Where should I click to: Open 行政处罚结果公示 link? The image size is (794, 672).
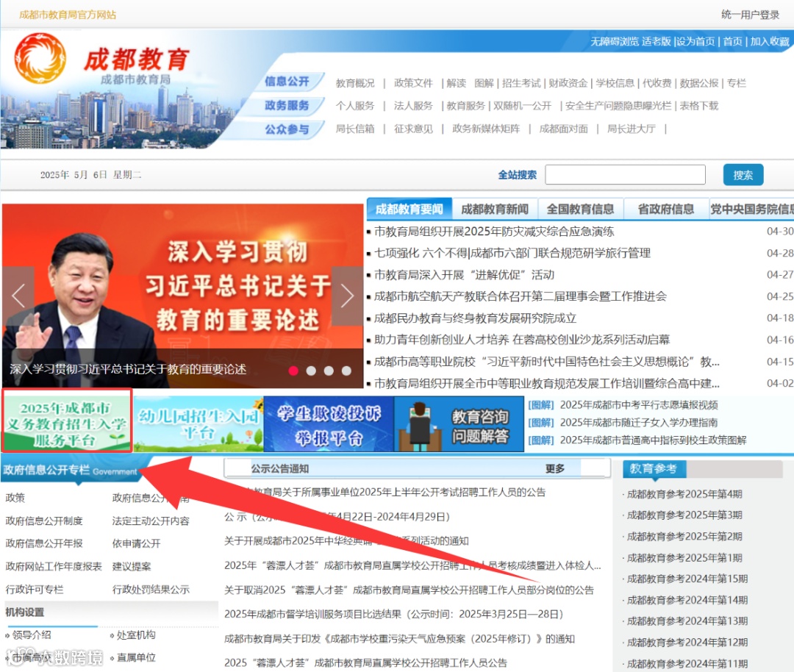[x=151, y=590]
